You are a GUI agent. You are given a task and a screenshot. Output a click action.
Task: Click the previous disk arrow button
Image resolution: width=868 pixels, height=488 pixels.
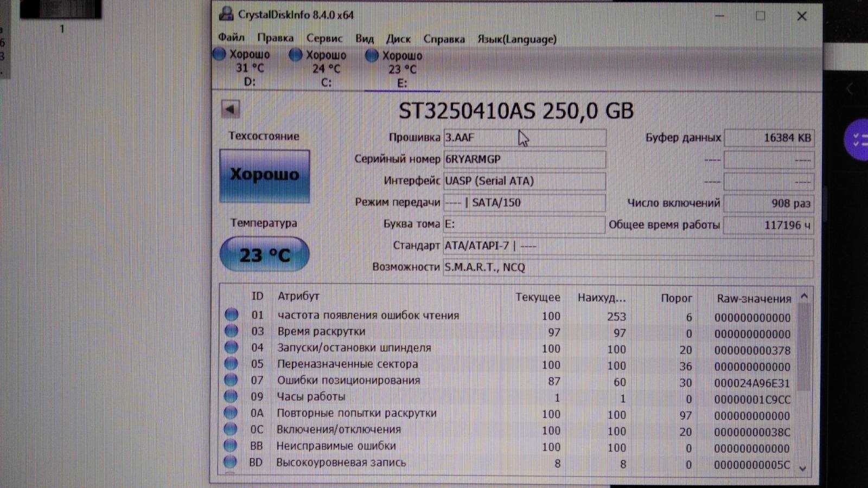click(x=231, y=110)
